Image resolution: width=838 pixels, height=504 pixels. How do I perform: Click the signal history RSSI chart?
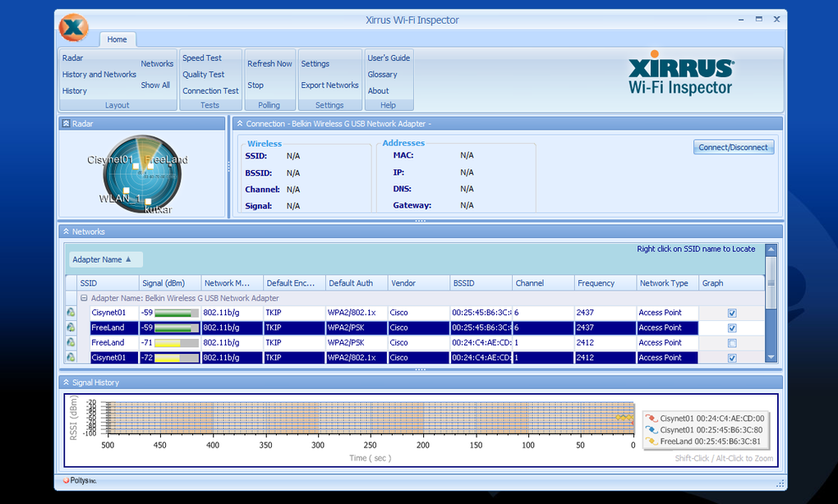(x=371, y=418)
